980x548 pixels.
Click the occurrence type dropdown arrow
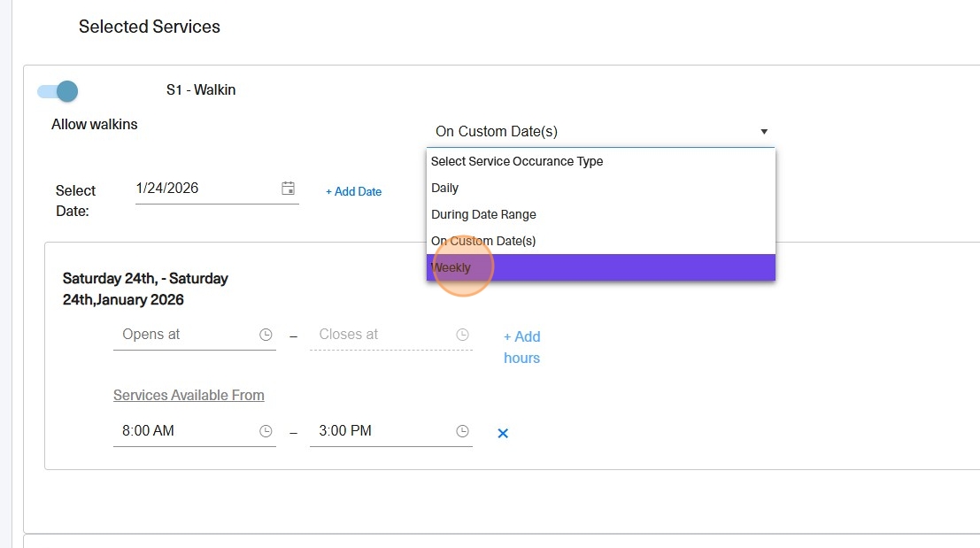[x=764, y=132]
